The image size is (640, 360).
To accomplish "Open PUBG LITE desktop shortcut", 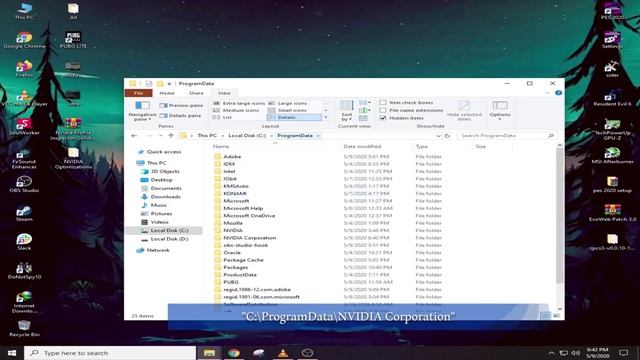I will 73,40.
